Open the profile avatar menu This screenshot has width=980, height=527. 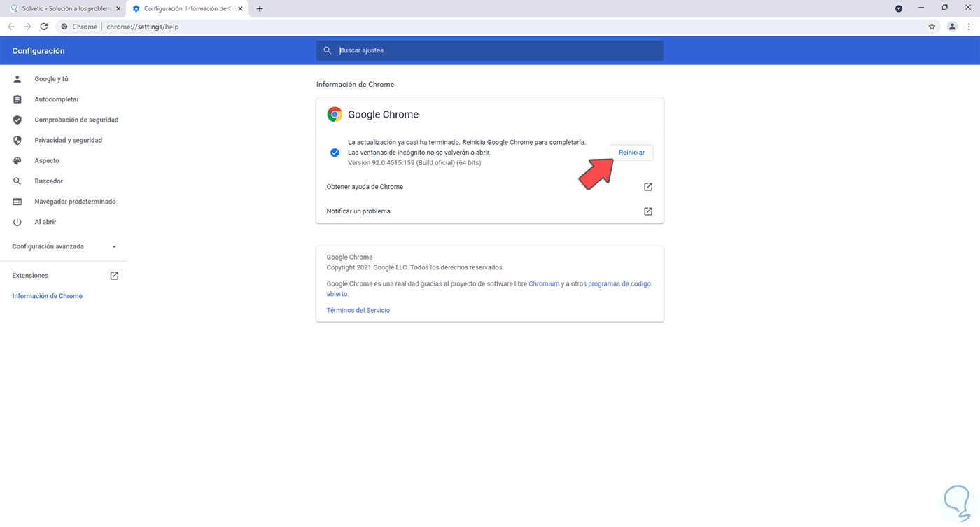click(952, 27)
